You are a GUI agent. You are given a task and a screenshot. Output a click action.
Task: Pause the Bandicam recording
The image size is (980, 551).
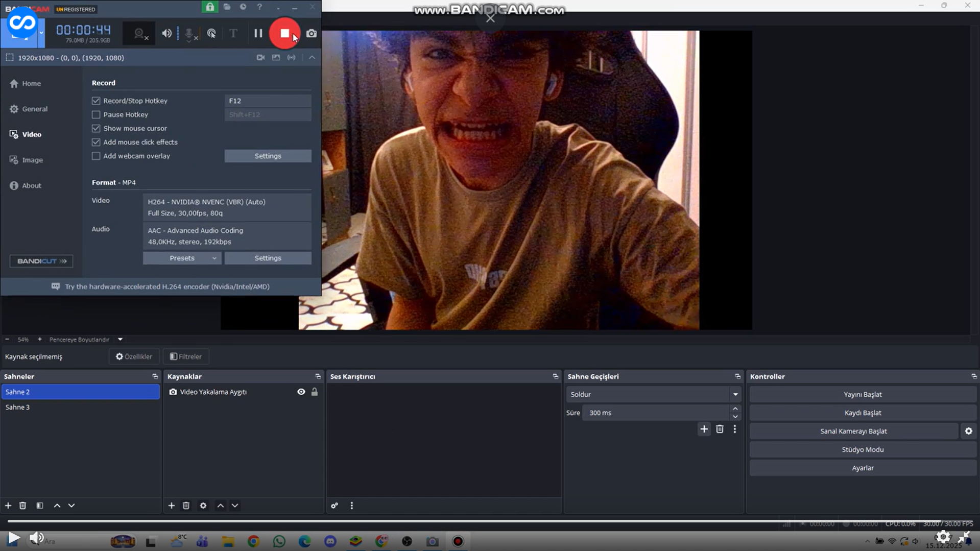point(258,33)
